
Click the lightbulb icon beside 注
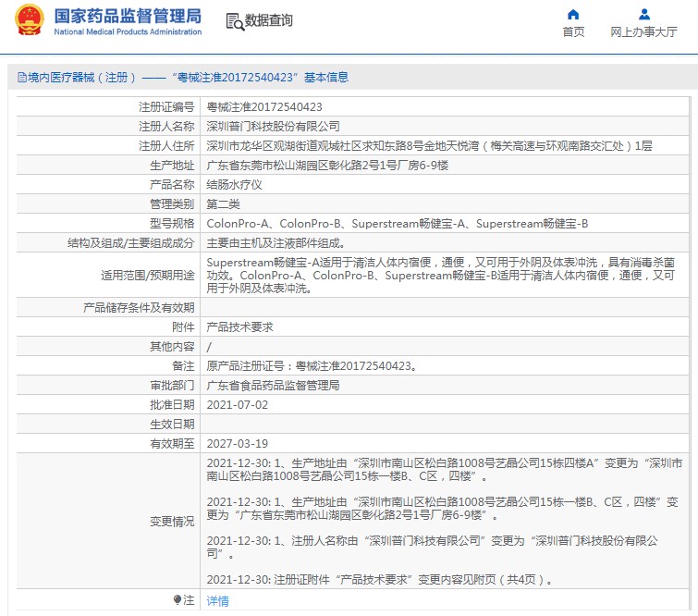point(178,600)
